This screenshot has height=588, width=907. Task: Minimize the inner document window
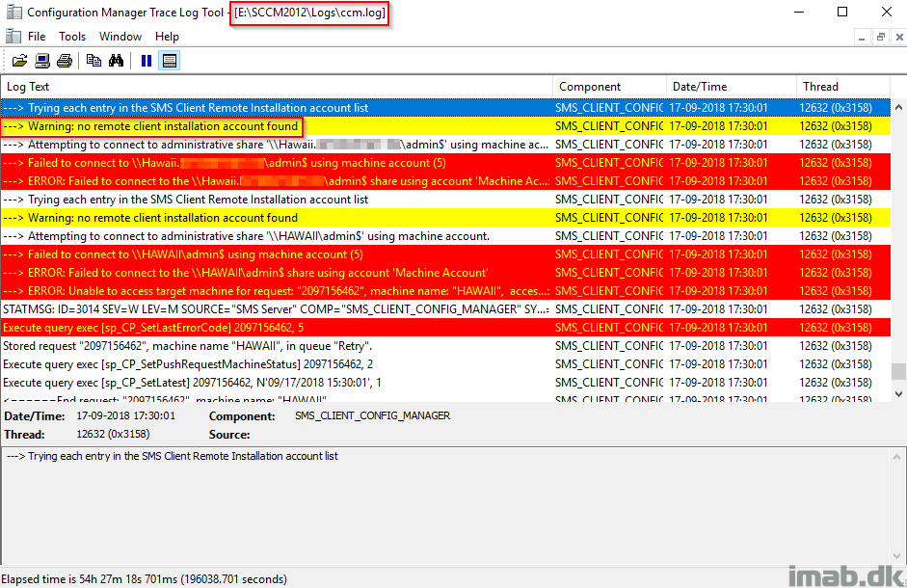pos(861,37)
